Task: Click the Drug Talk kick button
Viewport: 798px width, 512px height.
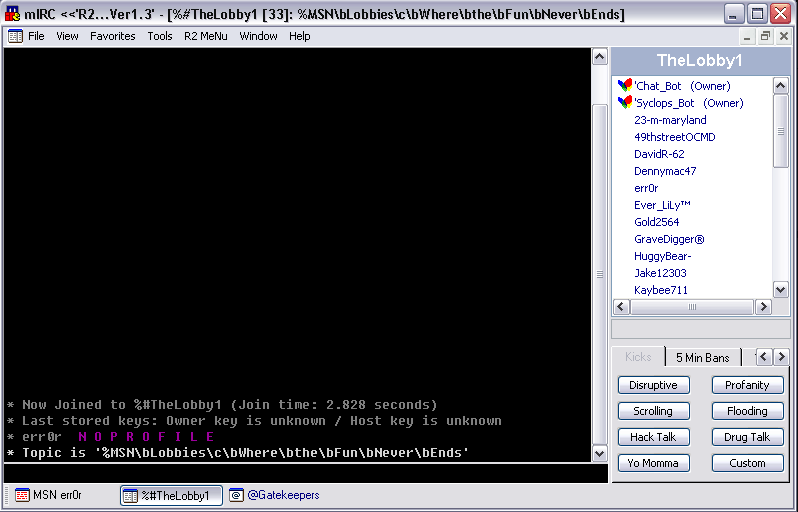Action: (747, 437)
